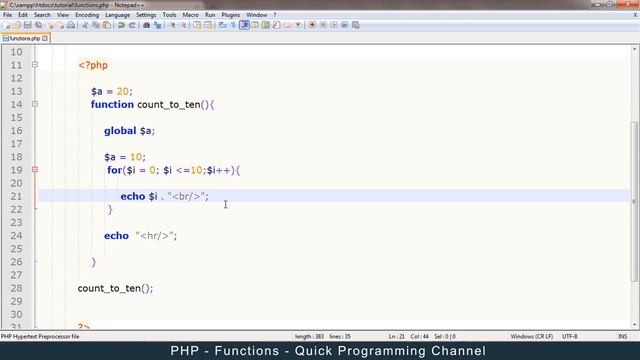This screenshot has height=360, width=640.
Task: Open Find with the binoculars icon
Action: (146, 25)
